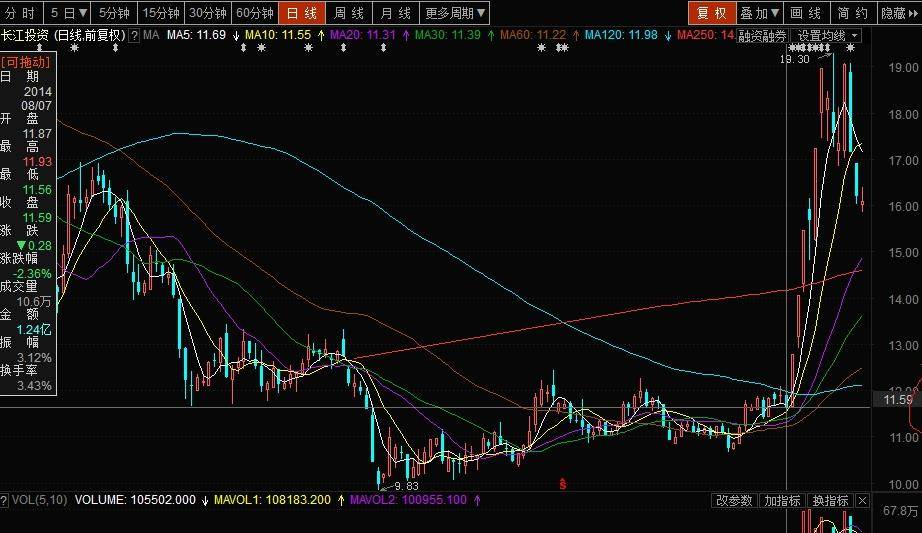Open the 5日 period dropdown

pos(69,13)
